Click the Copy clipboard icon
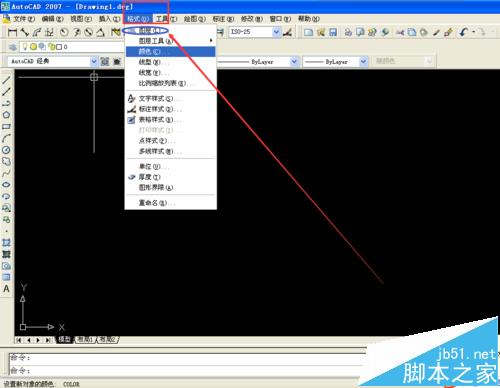Screen dimensions: 500x388 point(412,32)
